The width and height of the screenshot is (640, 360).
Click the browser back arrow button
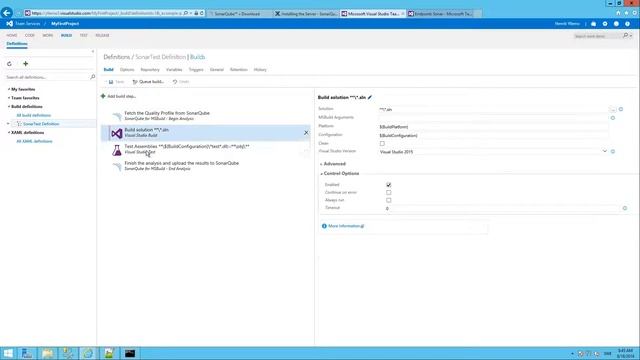point(7,13)
